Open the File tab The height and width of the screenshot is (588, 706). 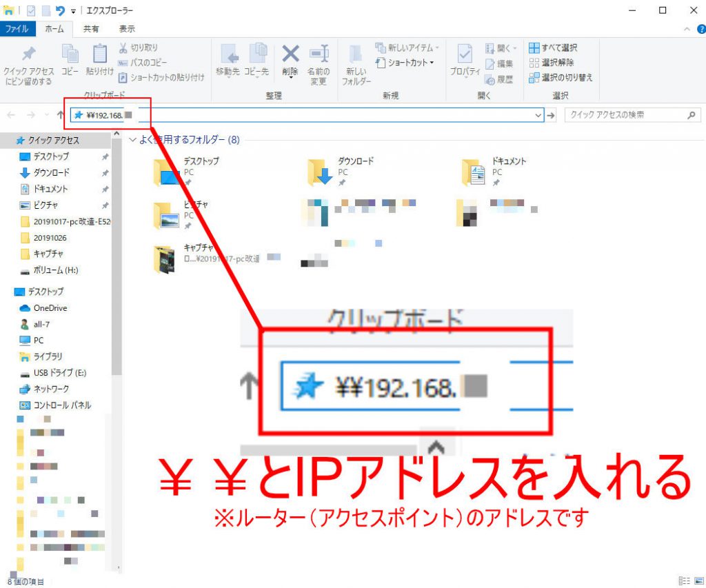[x=17, y=29]
